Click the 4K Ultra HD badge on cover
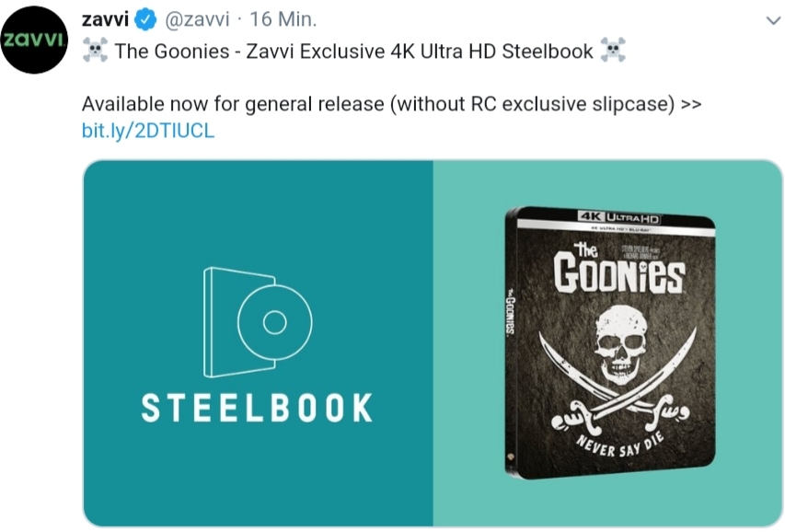The image size is (785, 532). click(618, 218)
